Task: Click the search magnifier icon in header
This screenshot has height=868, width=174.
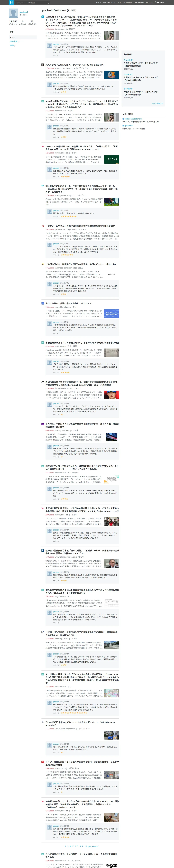Action: tap(48, 2)
